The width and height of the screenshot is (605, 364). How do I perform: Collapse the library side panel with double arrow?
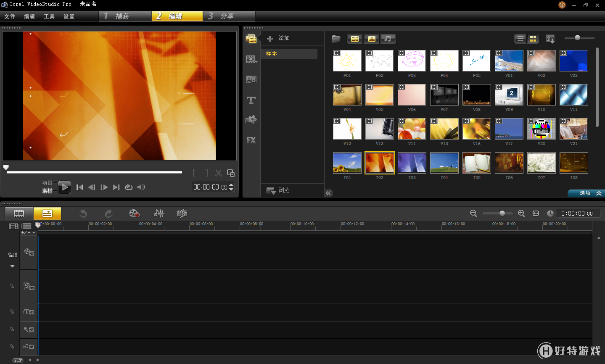tap(329, 193)
